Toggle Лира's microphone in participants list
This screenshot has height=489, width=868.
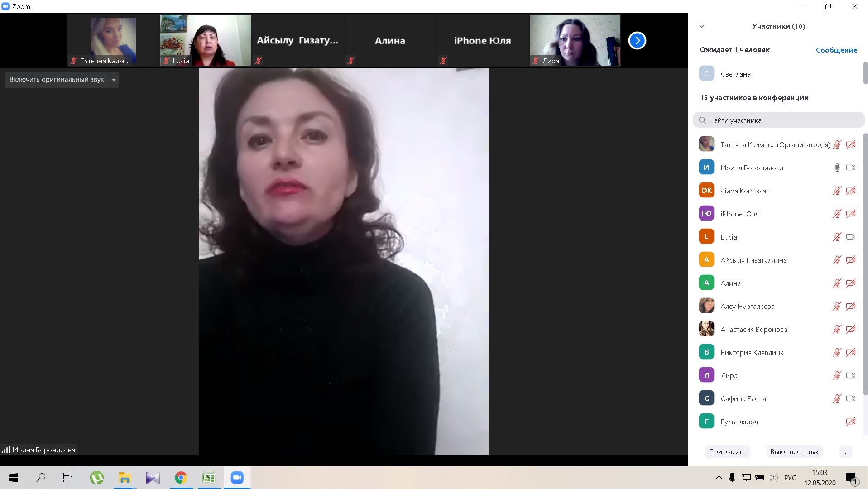(x=837, y=375)
